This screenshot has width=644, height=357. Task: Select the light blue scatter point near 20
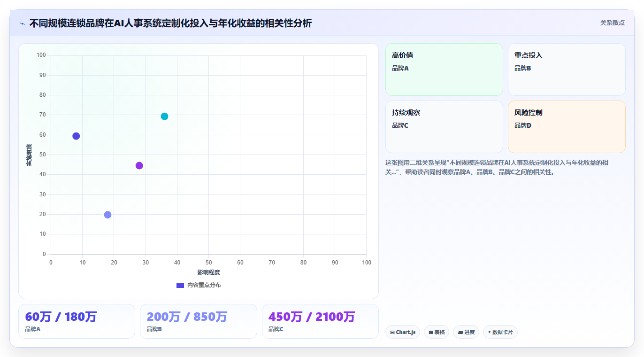click(107, 215)
